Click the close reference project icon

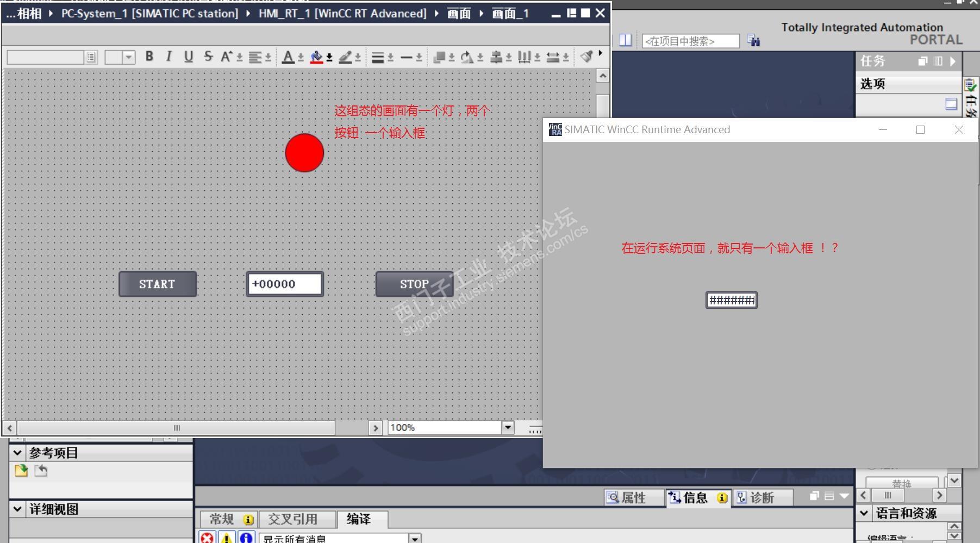point(41,471)
